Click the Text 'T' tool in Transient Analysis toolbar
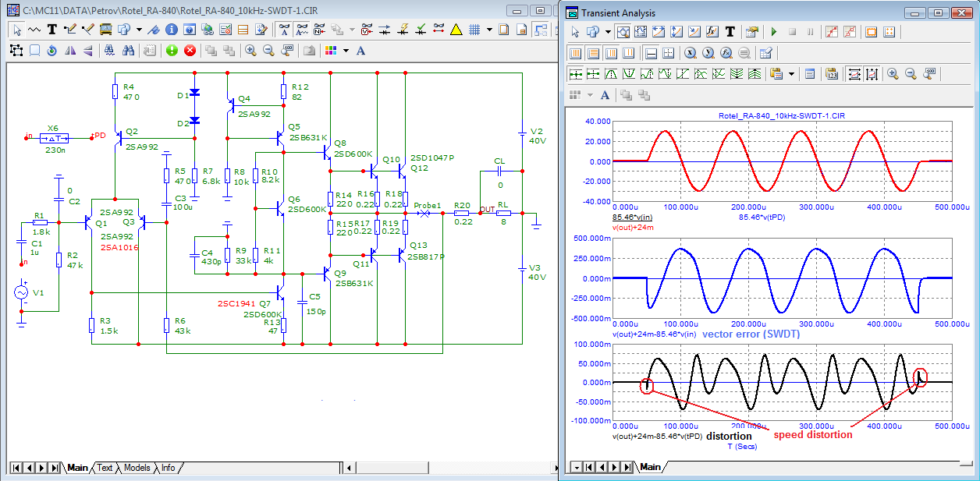 click(730, 32)
